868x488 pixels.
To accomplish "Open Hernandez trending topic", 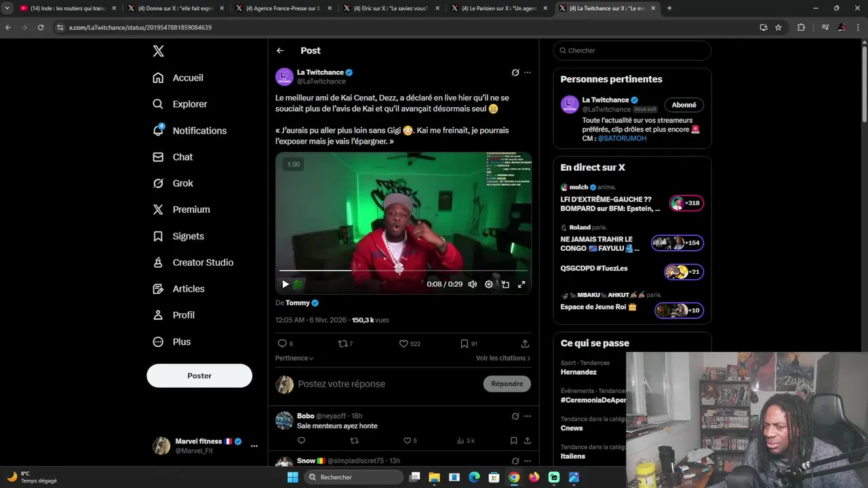I will pos(578,372).
